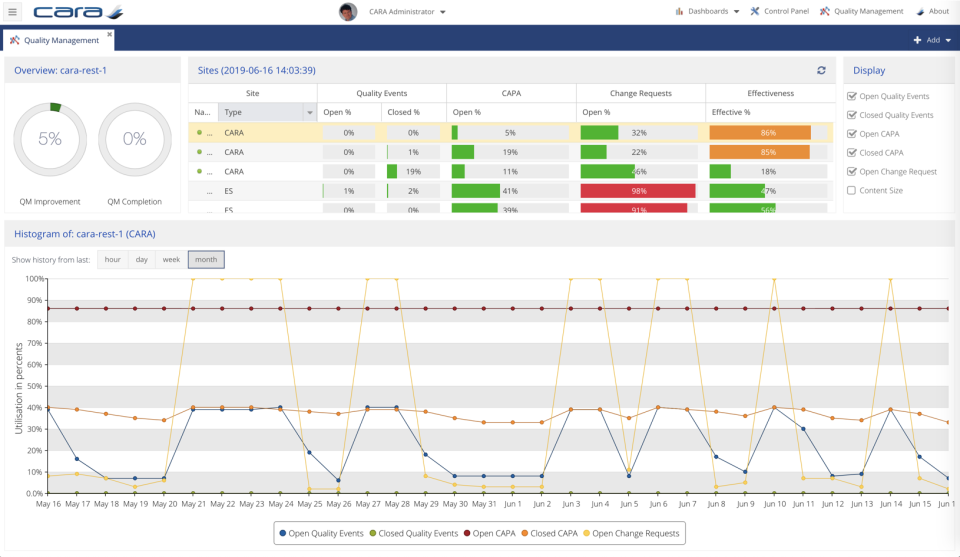Click the Display panel heading
960x557 pixels.
tap(869, 70)
